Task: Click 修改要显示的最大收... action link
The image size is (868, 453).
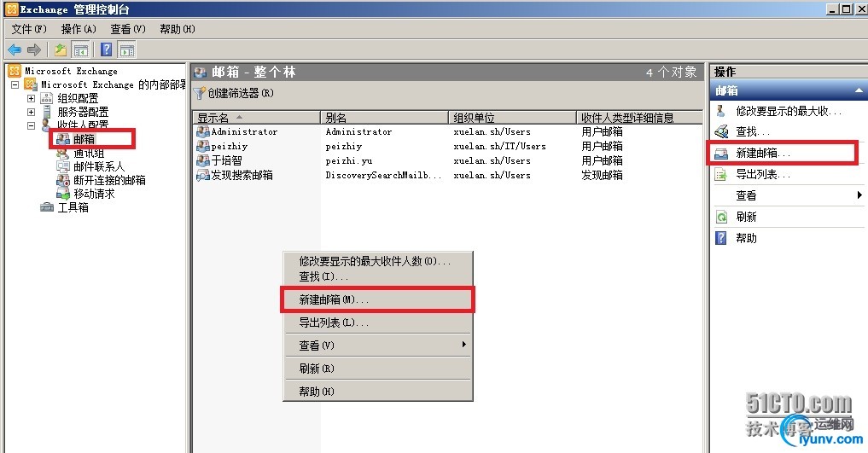Action: [x=789, y=111]
